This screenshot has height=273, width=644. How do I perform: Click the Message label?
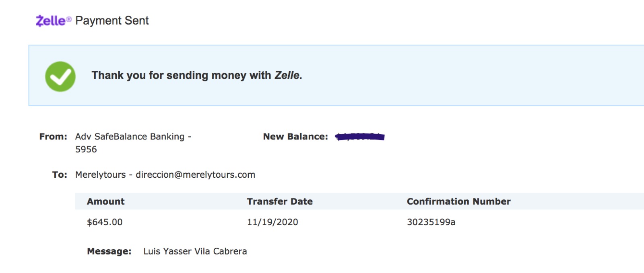click(x=109, y=251)
